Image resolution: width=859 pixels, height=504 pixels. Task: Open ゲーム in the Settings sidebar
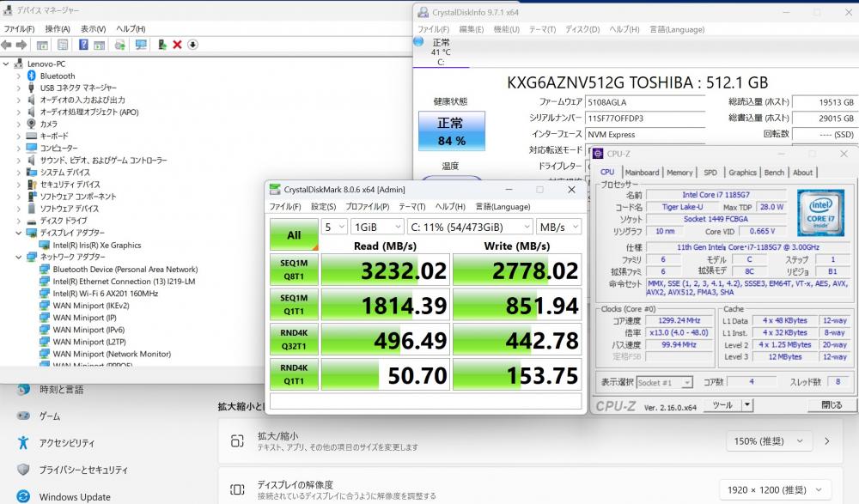click(x=49, y=416)
